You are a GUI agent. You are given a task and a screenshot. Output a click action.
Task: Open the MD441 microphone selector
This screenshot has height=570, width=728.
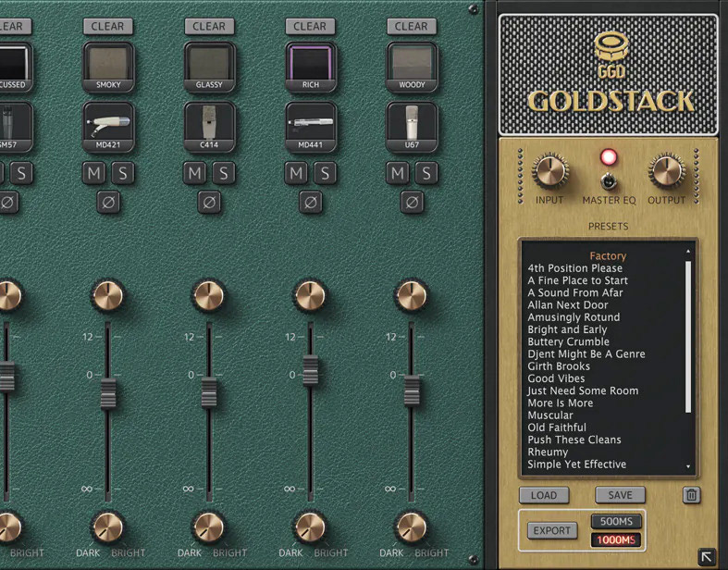point(311,127)
